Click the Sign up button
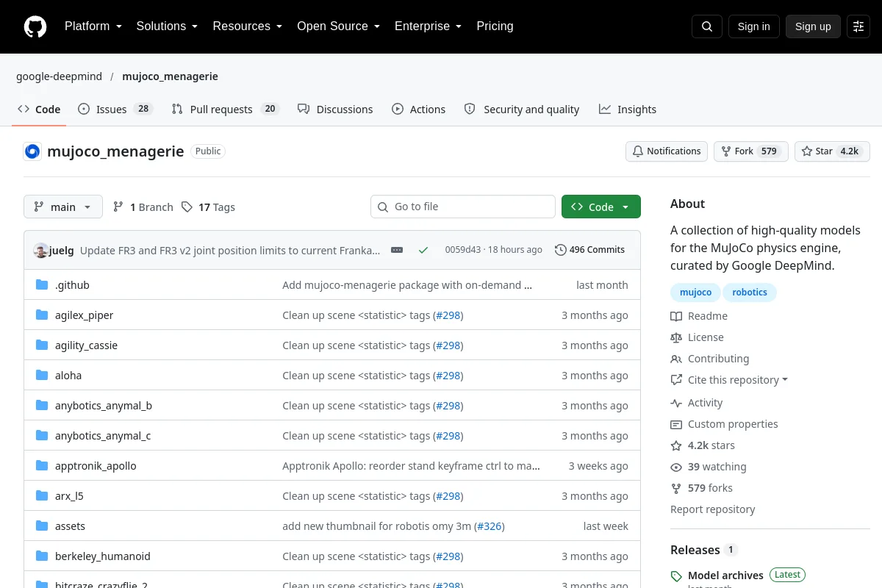 [x=813, y=26]
